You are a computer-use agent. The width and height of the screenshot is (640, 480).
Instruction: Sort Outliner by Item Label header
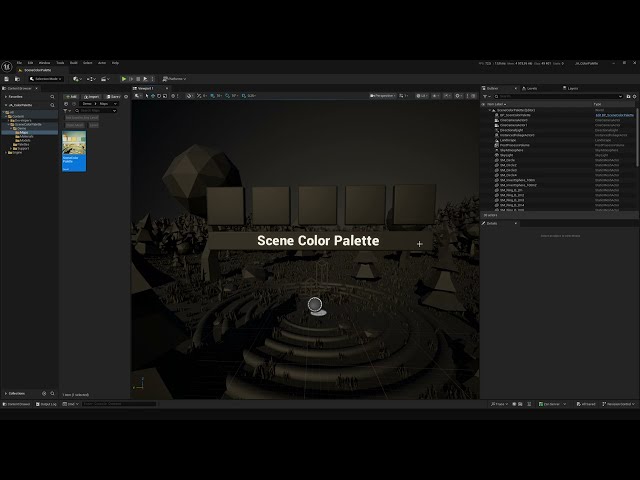pyautogui.click(x=496, y=104)
